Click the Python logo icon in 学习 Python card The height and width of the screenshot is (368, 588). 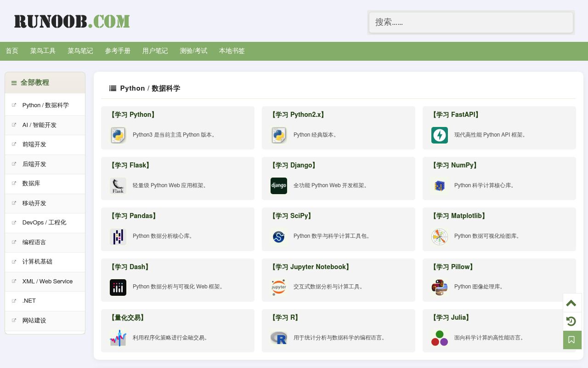[x=118, y=135]
